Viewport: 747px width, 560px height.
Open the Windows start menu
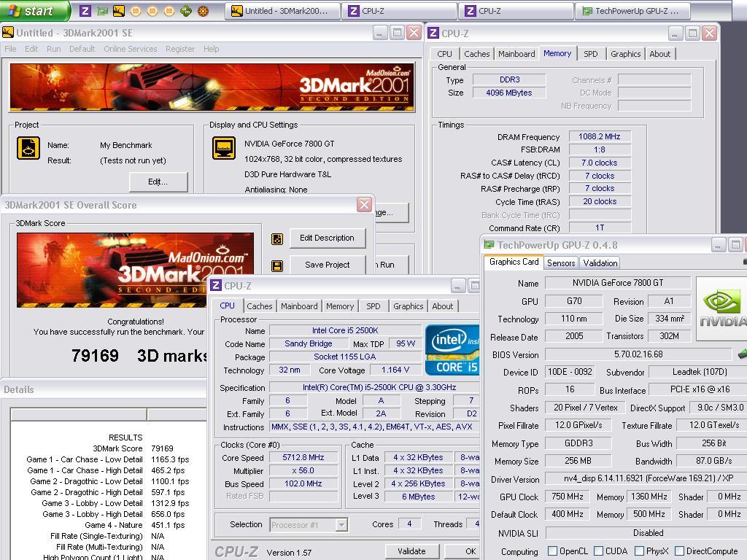click(34, 10)
